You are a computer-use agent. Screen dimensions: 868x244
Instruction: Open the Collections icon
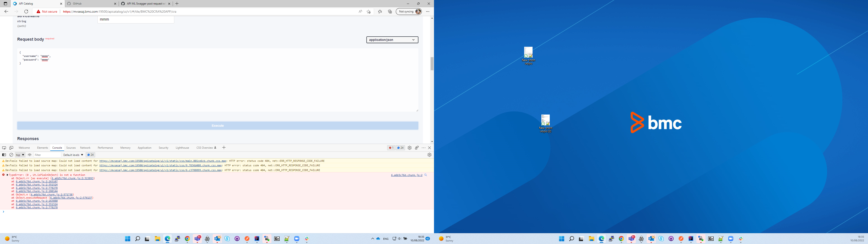pos(390,12)
